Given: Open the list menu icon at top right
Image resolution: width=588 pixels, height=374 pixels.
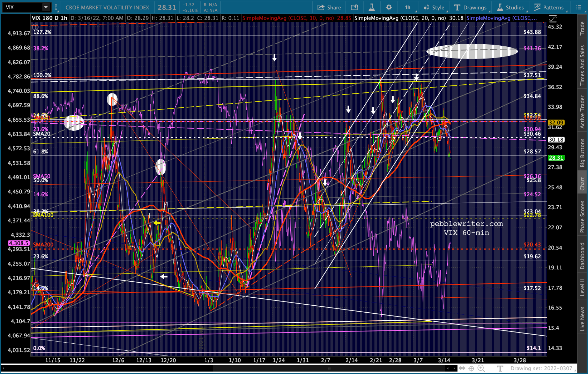Looking at the screenshot, I should point(579,7).
